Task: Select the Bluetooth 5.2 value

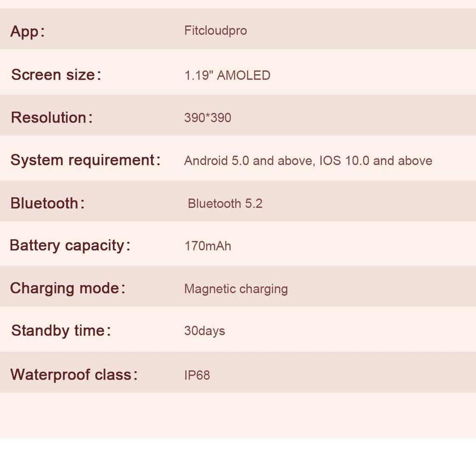Action: tap(225, 204)
